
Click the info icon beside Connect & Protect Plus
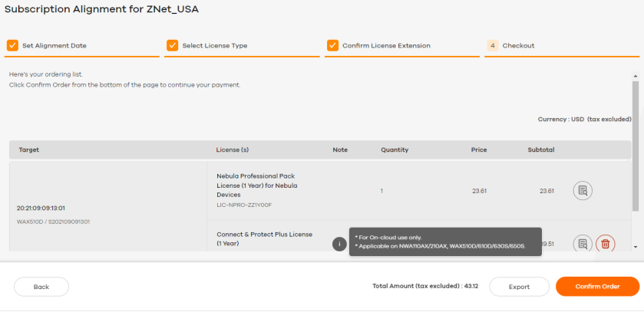(x=339, y=244)
